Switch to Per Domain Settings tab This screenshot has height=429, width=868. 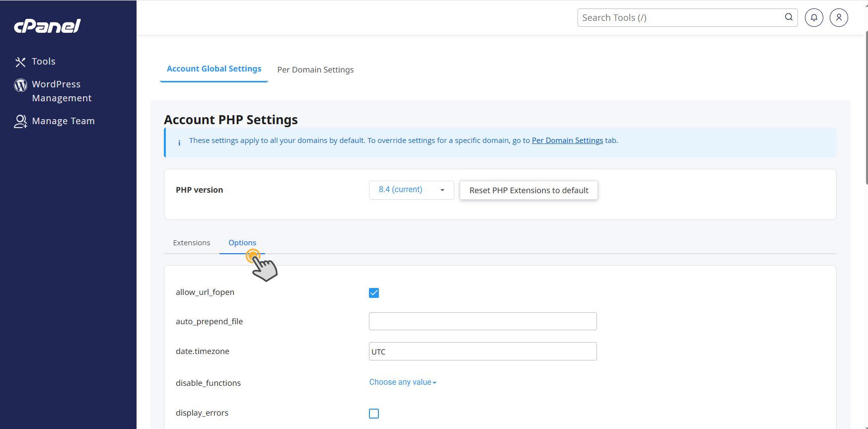[315, 70]
